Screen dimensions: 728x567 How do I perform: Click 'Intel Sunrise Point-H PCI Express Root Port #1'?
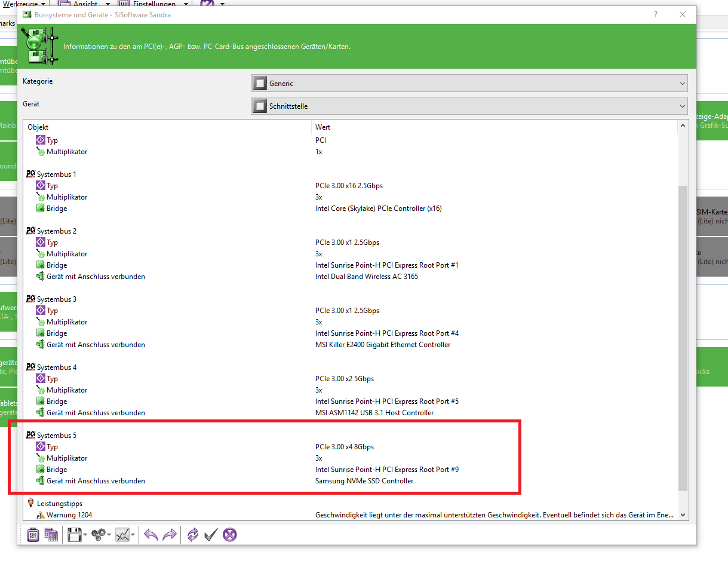tap(387, 265)
